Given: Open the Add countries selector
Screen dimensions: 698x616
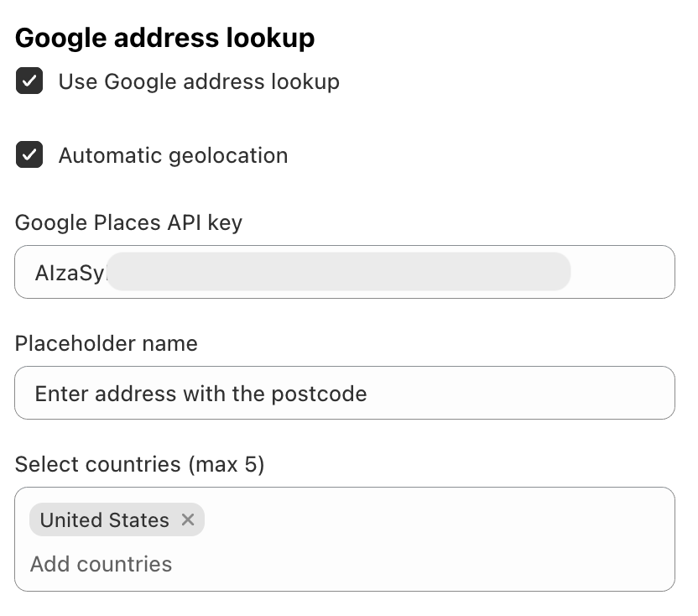Looking at the screenshot, I should [102, 564].
